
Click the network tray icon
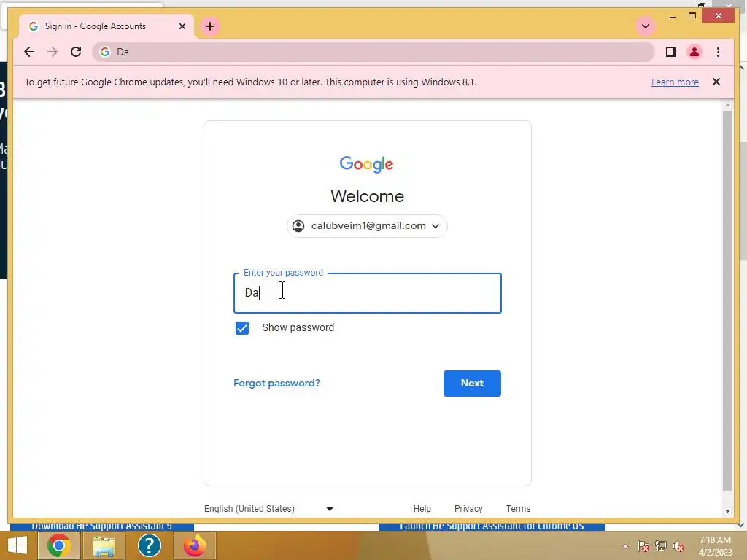click(x=661, y=547)
